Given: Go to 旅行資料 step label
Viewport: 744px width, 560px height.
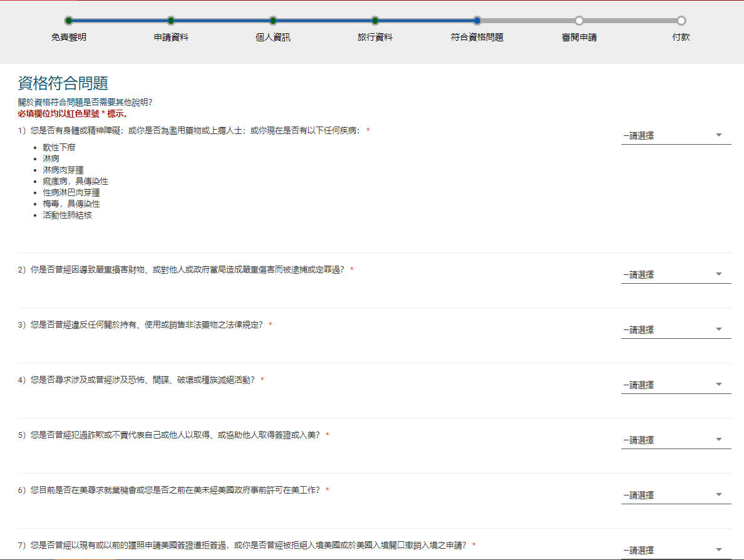Looking at the screenshot, I should [375, 38].
